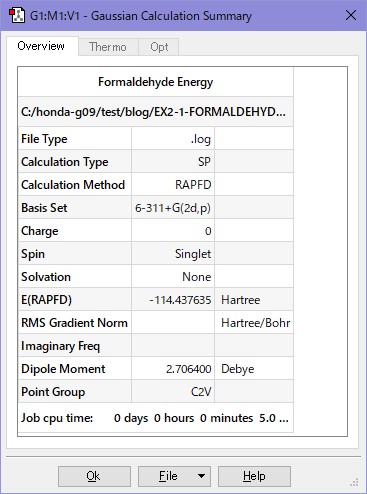The width and height of the screenshot is (367, 494).
Task: Click the Charge label
Action: [x=40, y=231]
